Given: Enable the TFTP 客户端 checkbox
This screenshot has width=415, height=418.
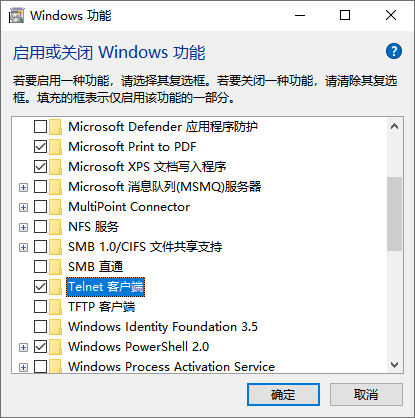Looking at the screenshot, I should (x=40, y=306).
